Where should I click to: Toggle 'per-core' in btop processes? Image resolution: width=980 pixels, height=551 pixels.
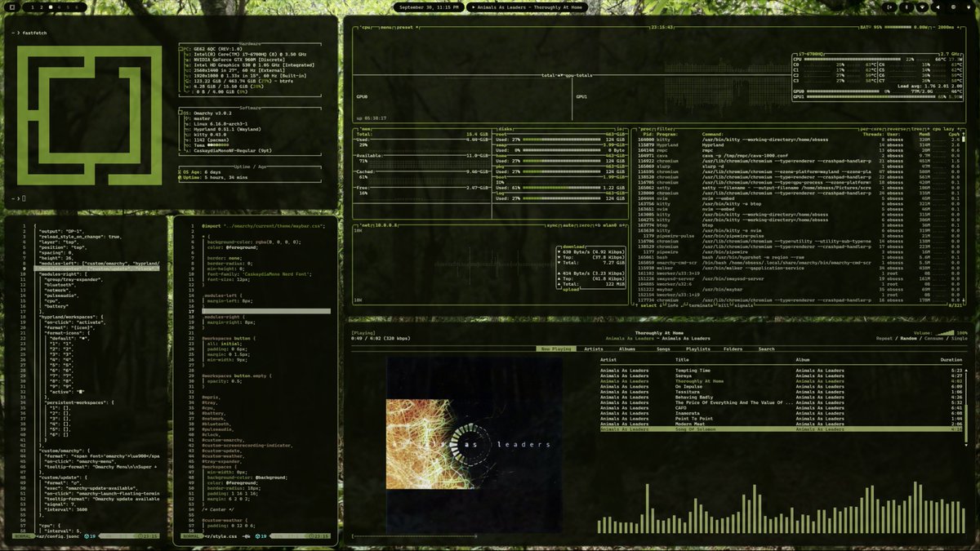tap(871, 129)
